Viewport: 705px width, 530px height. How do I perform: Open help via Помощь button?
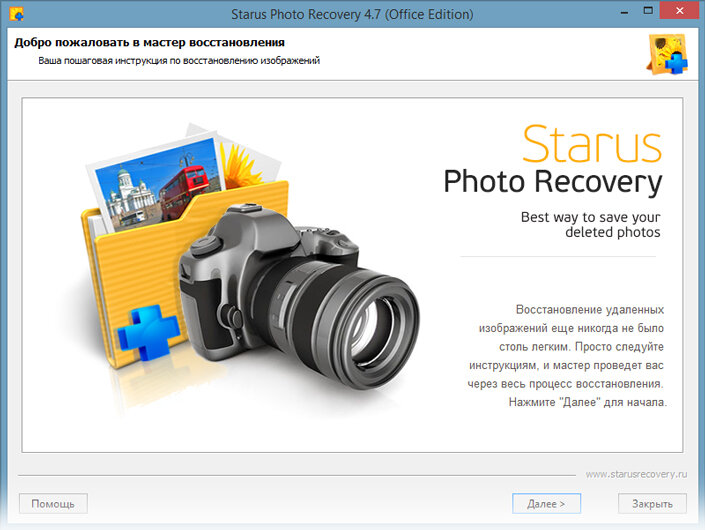[53, 503]
